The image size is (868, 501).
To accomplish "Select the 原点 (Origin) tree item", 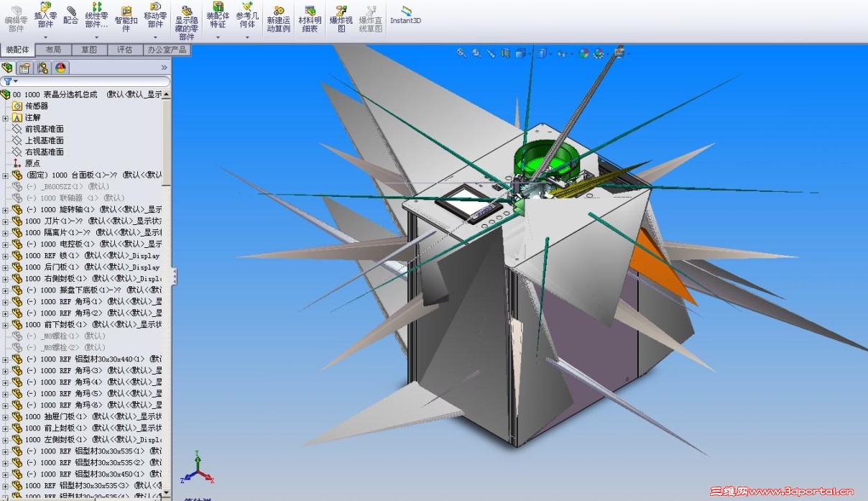I will tap(26, 163).
